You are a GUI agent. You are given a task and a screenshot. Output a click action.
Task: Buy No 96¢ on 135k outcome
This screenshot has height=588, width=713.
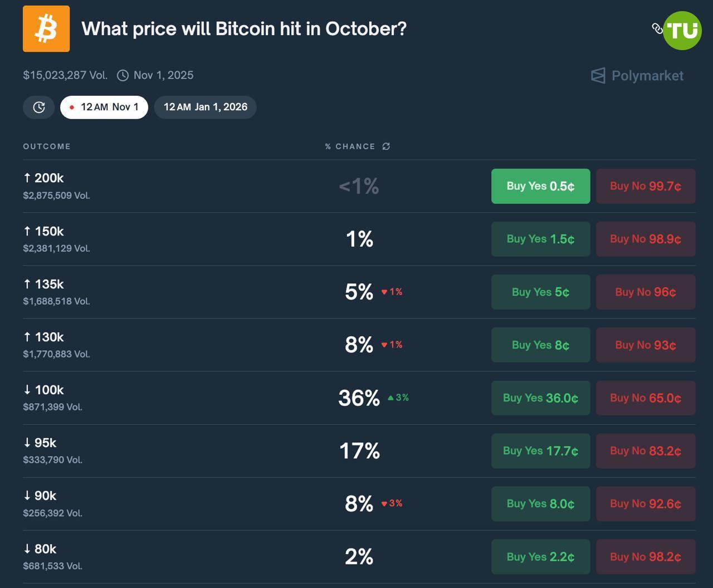646,292
